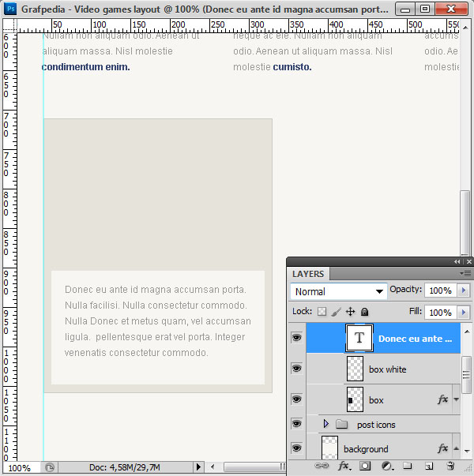
Task: Hide the Donec eu ante text layer
Action: (296, 337)
